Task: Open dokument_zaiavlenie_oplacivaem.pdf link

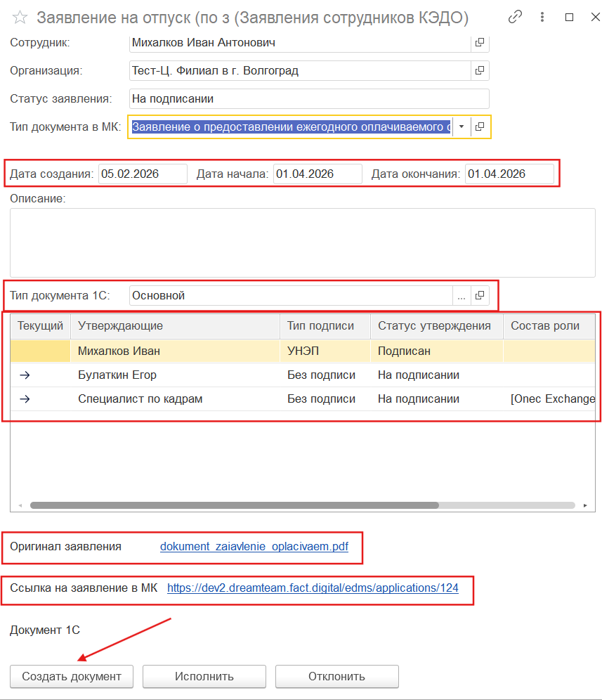Action: [x=254, y=547]
